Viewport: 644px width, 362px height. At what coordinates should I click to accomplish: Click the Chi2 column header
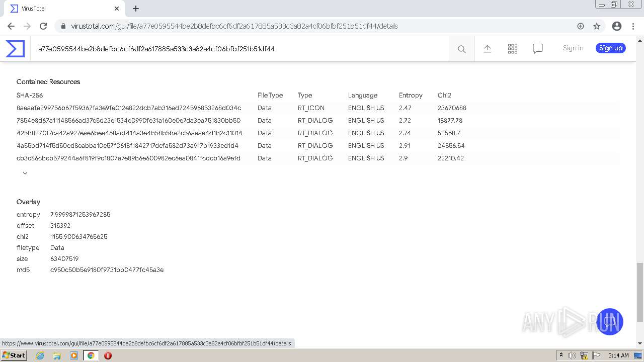click(444, 95)
